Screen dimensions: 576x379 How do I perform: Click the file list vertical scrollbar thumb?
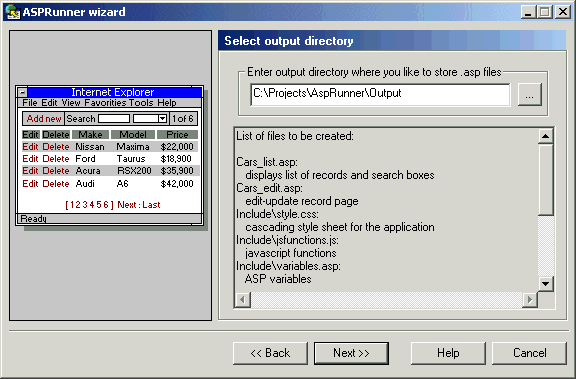point(546,180)
